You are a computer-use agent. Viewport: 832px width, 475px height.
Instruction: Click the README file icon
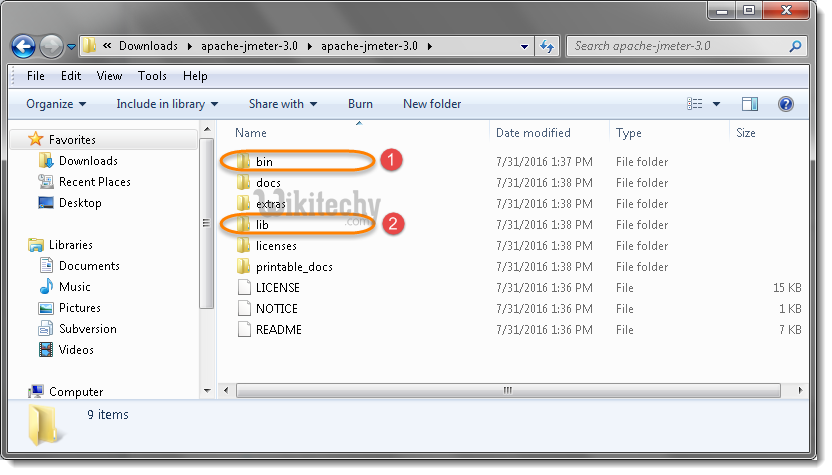click(x=243, y=330)
